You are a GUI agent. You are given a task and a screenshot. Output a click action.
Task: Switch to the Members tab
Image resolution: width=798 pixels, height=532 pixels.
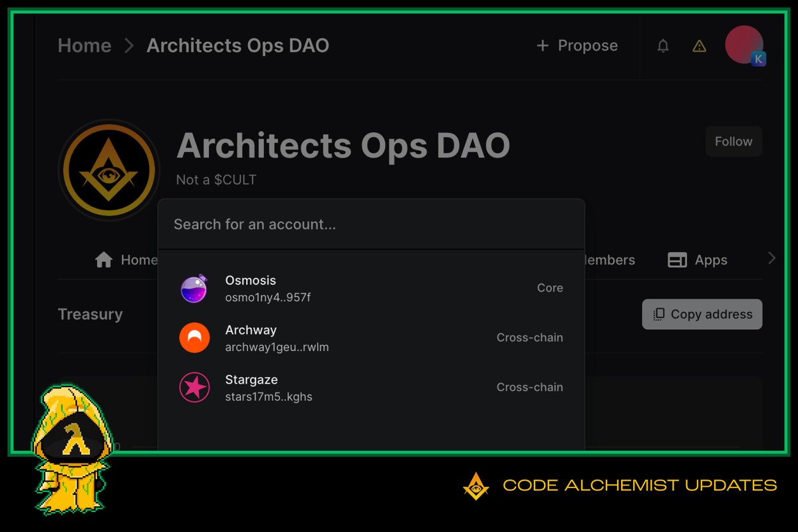(609, 260)
